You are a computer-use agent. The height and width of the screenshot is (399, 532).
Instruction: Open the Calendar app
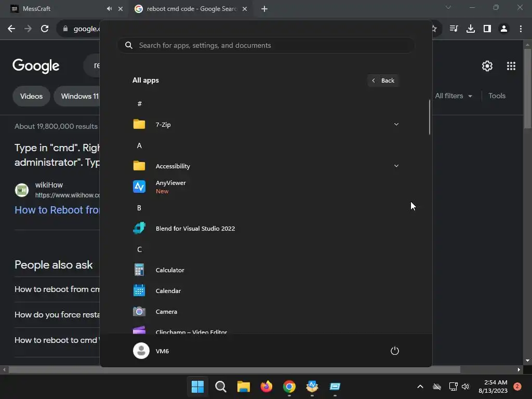[265, 291]
